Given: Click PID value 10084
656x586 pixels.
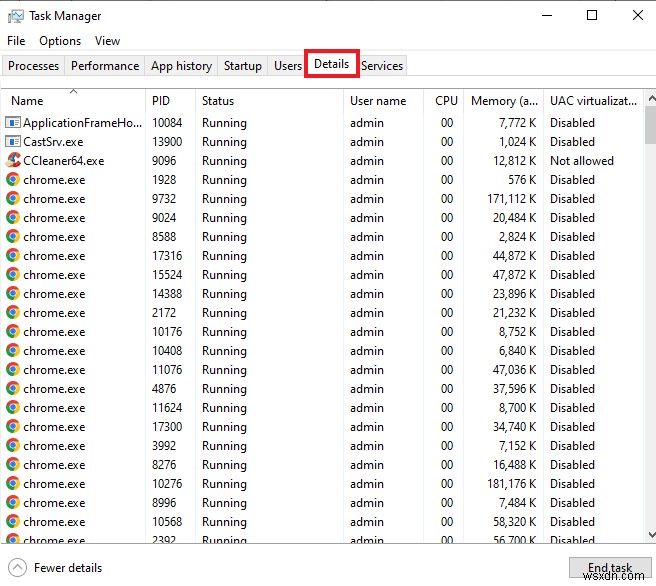Looking at the screenshot, I should tap(167, 123).
